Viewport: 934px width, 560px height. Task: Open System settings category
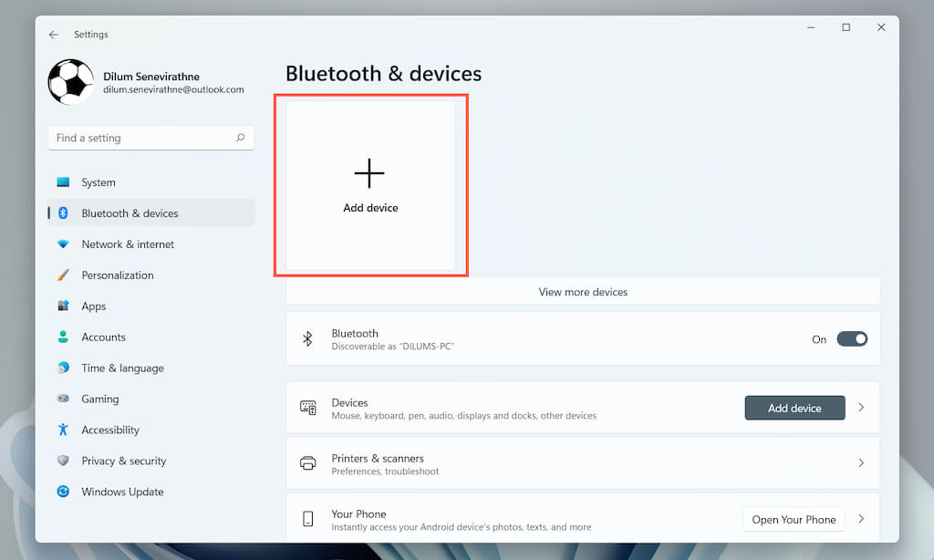(x=151, y=182)
